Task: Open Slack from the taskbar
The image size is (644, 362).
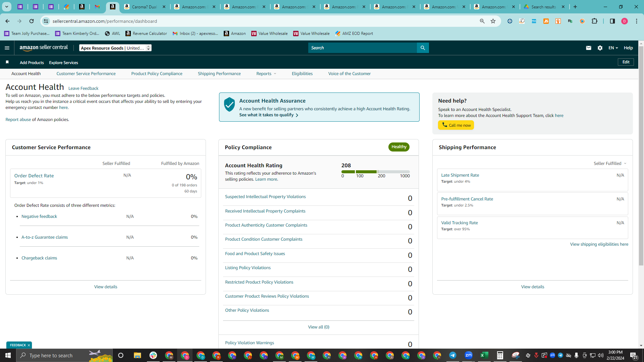Action: coord(153,355)
